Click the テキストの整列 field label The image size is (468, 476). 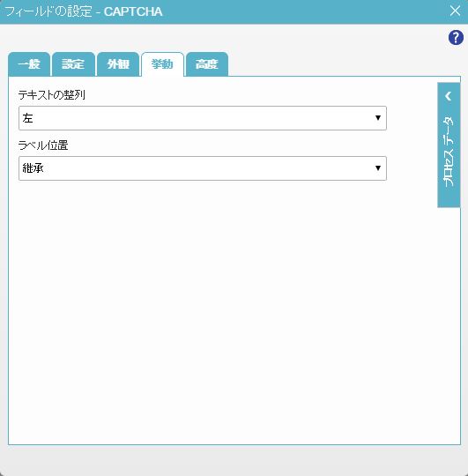[x=52, y=95]
